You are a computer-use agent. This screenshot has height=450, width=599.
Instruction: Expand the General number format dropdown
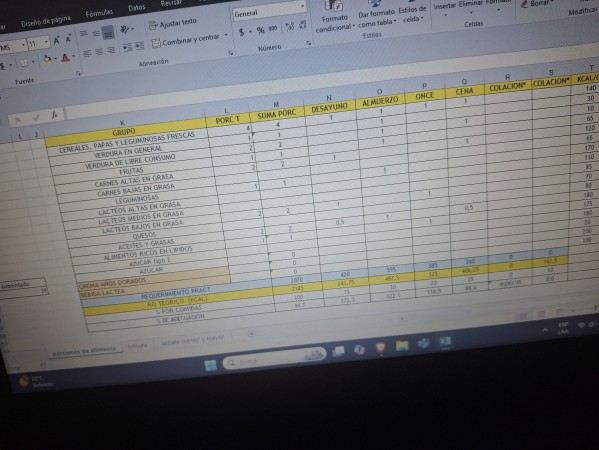click(302, 6)
